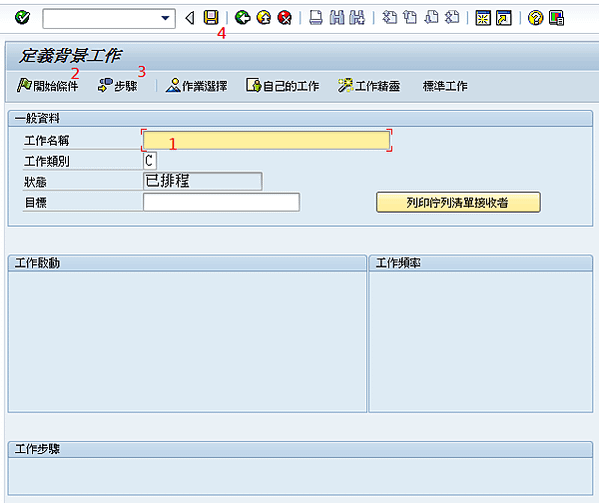
Task: Open the 作業選擇 job selection button
Action: [x=196, y=86]
